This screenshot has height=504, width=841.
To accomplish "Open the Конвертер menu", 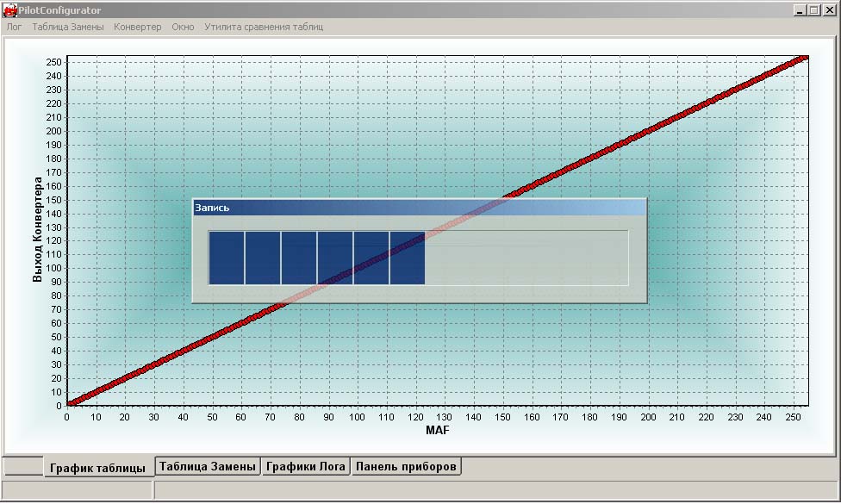I will (x=137, y=27).
